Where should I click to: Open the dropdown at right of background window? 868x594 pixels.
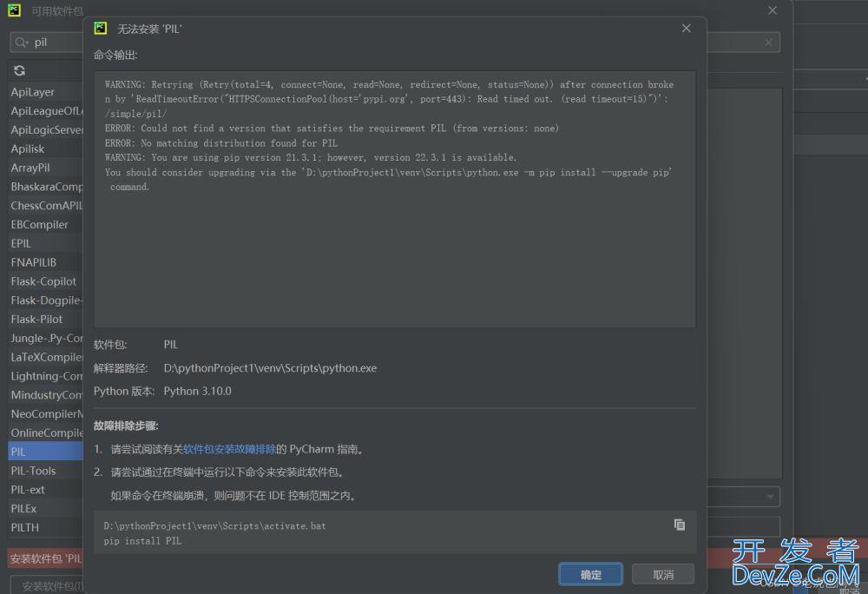click(x=770, y=497)
